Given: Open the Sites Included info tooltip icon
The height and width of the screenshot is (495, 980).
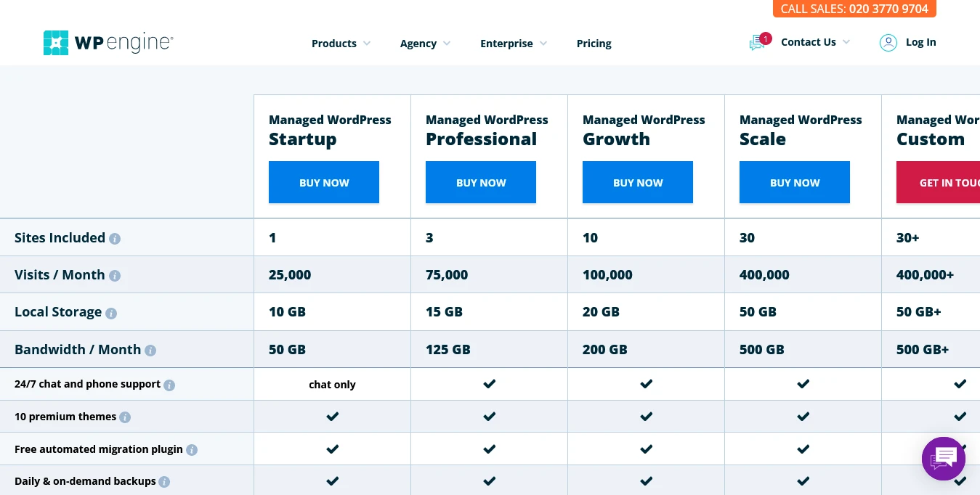Looking at the screenshot, I should coord(115,239).
